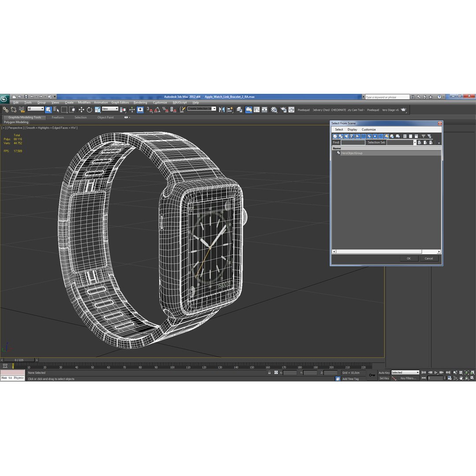Viewport: 476px width, 476px height.
Task: Open the Display menu in Select From Scene
Action: [352, 129]
